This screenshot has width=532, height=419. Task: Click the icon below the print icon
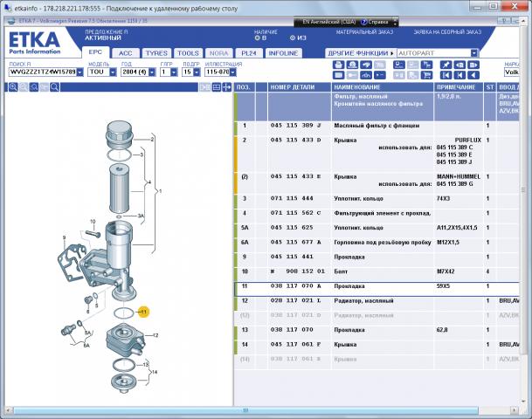pyautogui.click(x=338, y=75)
